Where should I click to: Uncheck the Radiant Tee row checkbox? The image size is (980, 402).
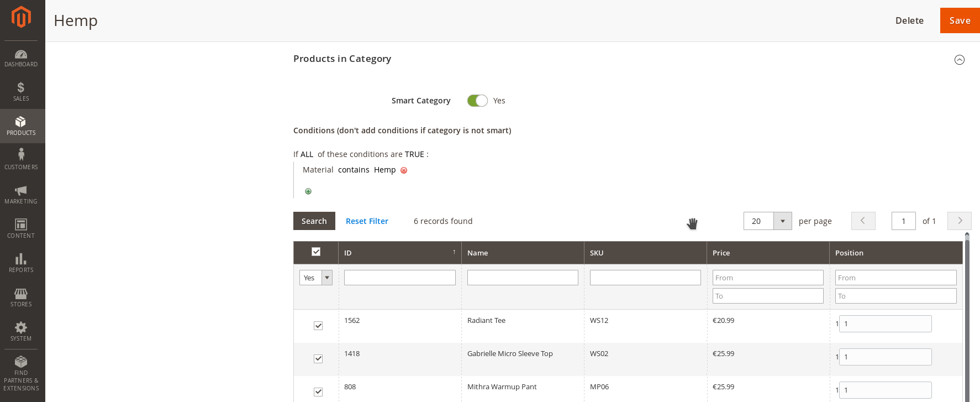click(x=318, y=326)
